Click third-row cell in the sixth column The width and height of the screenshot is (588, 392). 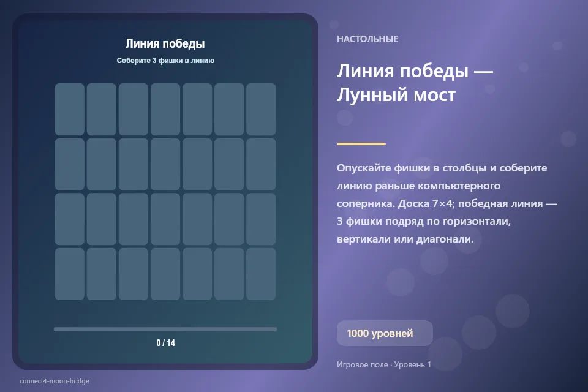pyautogui.click(x=229, y=219)
